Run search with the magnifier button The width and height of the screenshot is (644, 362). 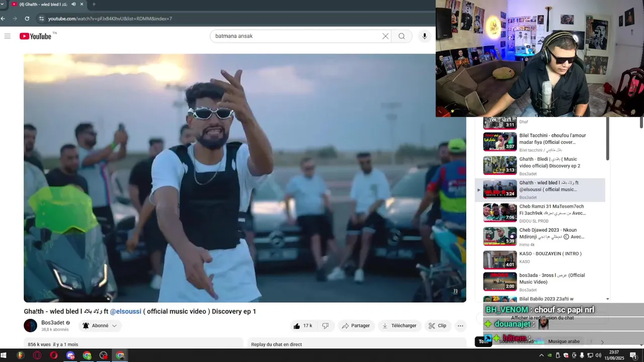coord(401,36)
